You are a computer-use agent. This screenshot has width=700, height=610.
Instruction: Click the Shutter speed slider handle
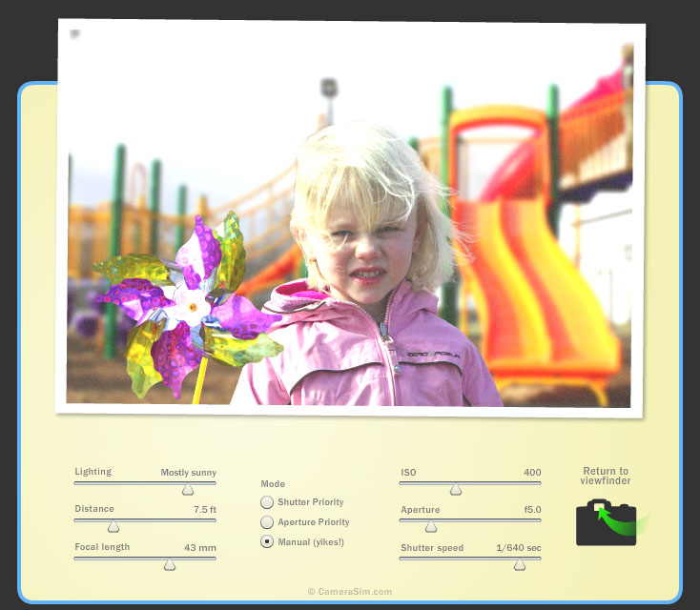pos(519,564)
